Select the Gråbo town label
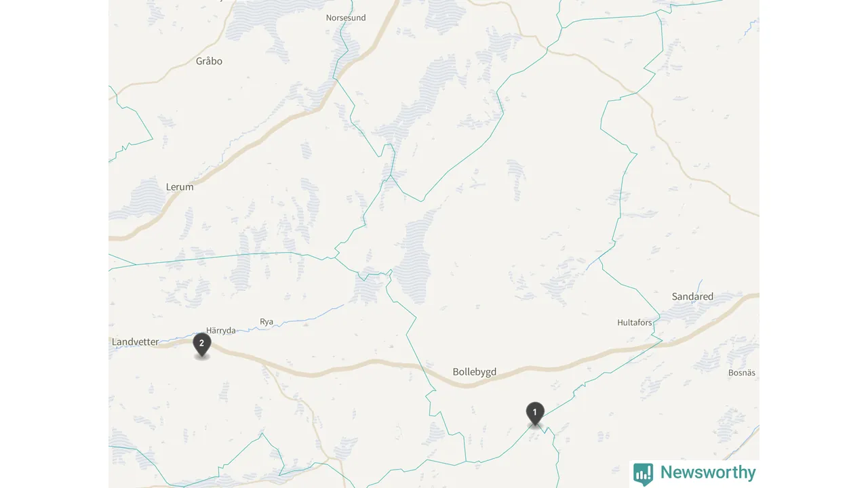 [209, 61]
